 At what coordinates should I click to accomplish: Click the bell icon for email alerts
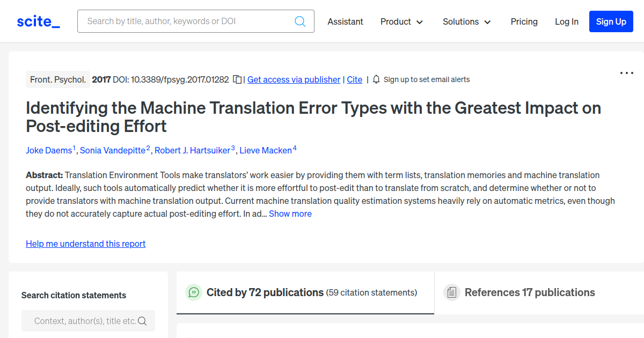coord(376,79)
